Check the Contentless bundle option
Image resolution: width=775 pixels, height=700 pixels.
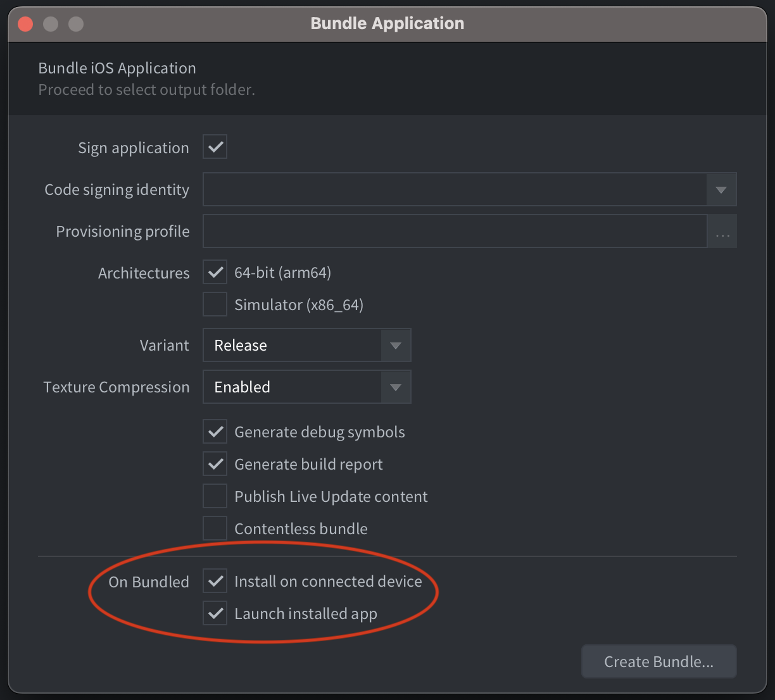coord(215,528)
